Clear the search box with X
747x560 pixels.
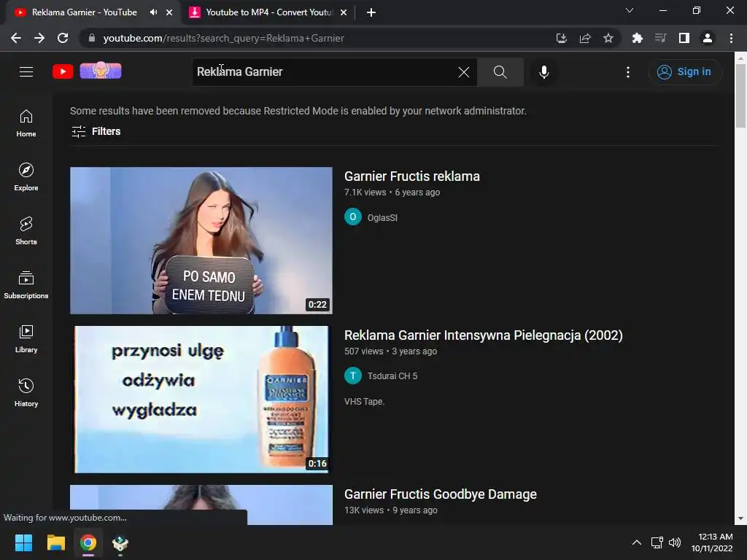[x=463, y=72]
